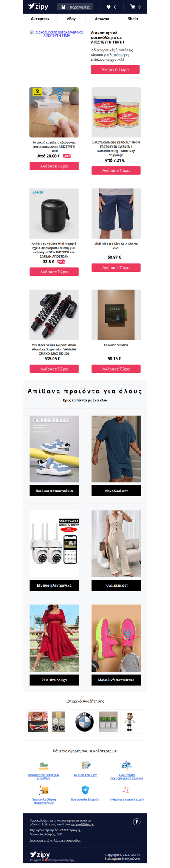Image resolution: width=170 pixels, height=868 pixels.
Task: Click the sneaker size chart icon
Action: pos(44,766)
